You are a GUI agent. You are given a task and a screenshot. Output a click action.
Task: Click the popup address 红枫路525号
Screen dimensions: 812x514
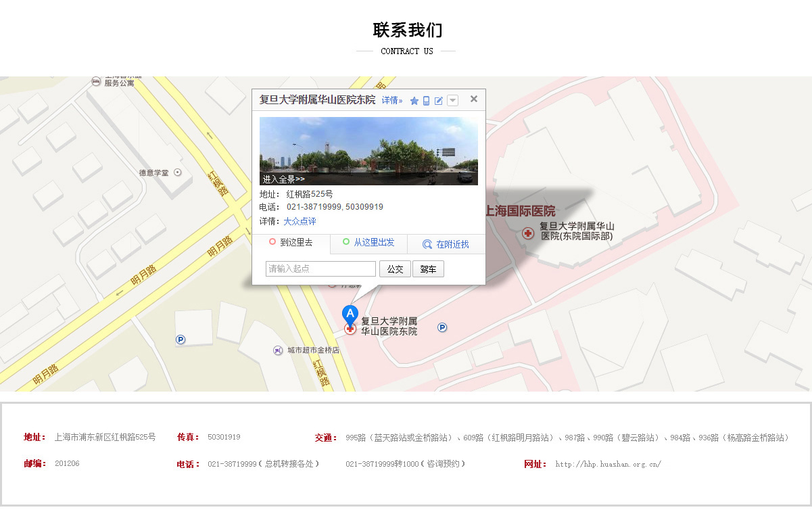[310, 194]
